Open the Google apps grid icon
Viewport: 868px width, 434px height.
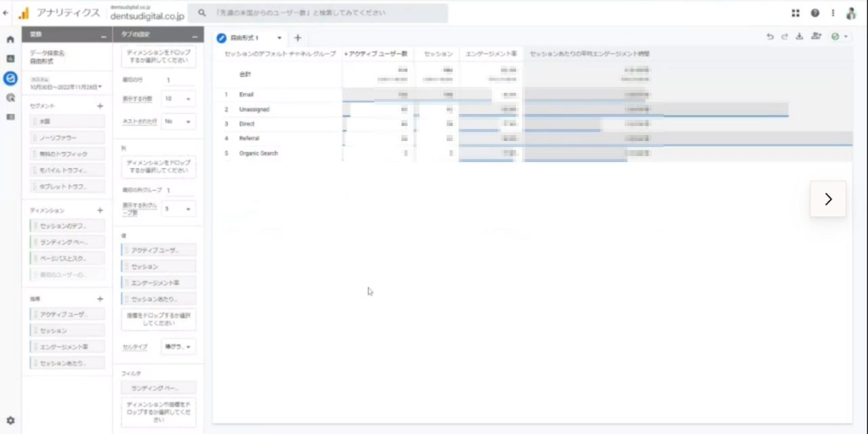click(x=795, y=13)
